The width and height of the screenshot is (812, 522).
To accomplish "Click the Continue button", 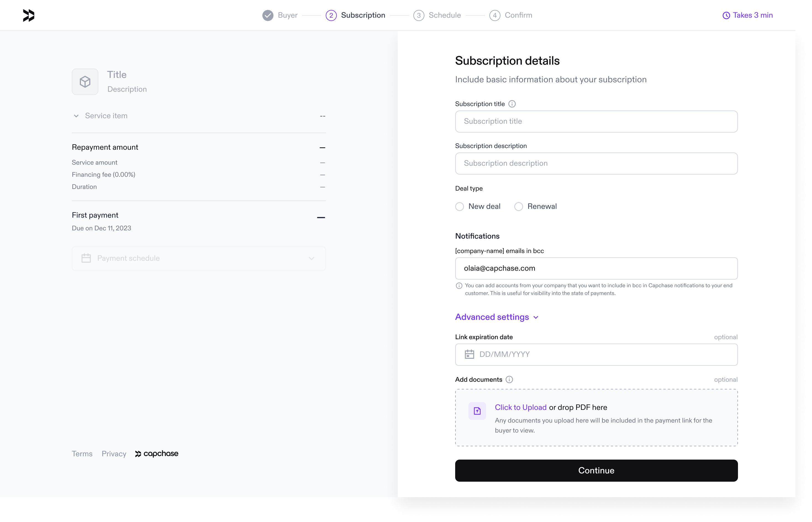I will 597,471.
